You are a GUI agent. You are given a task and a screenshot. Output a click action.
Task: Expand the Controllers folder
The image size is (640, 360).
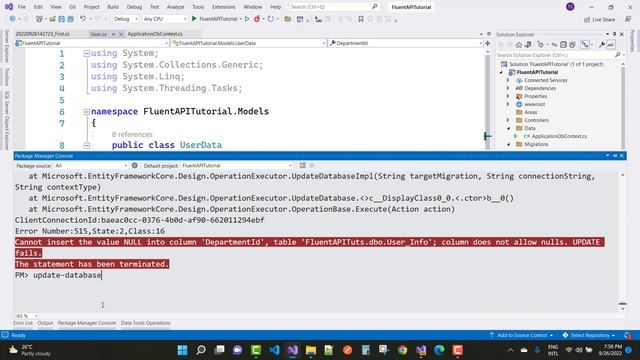[x=508, y=120]
